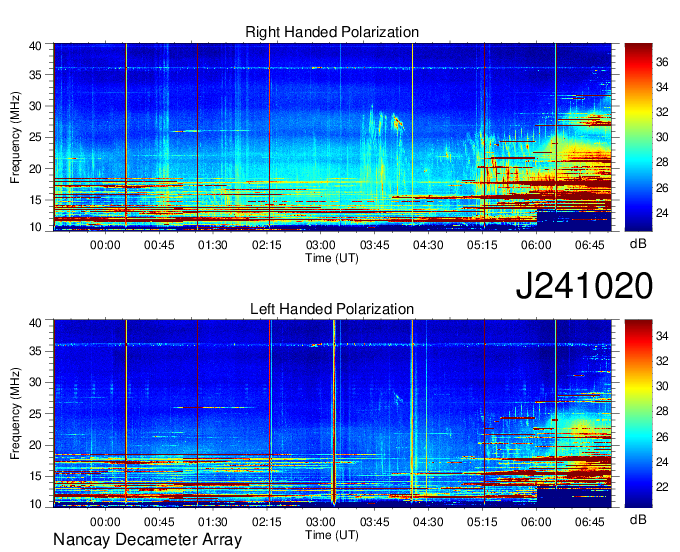Click "02:15" time tick on the left-handed plot

pyautogui.click(x=267, y=522)
